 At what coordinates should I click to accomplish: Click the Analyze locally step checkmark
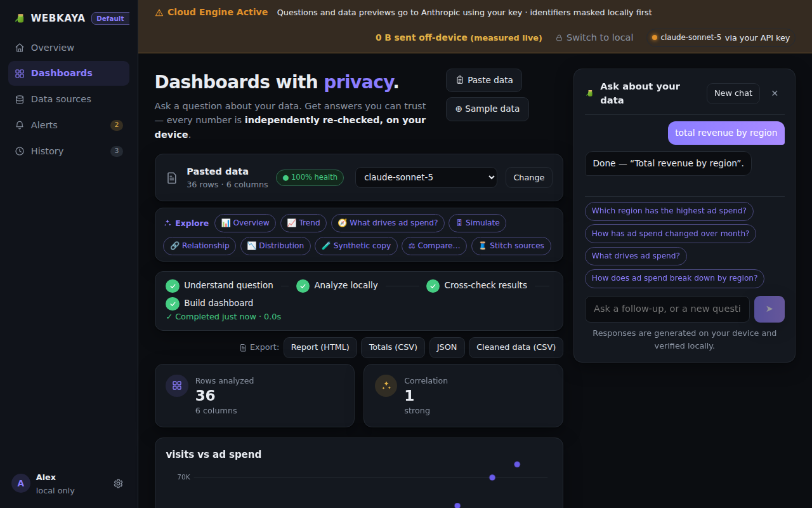pyautogui.click(x=303, y=286)
